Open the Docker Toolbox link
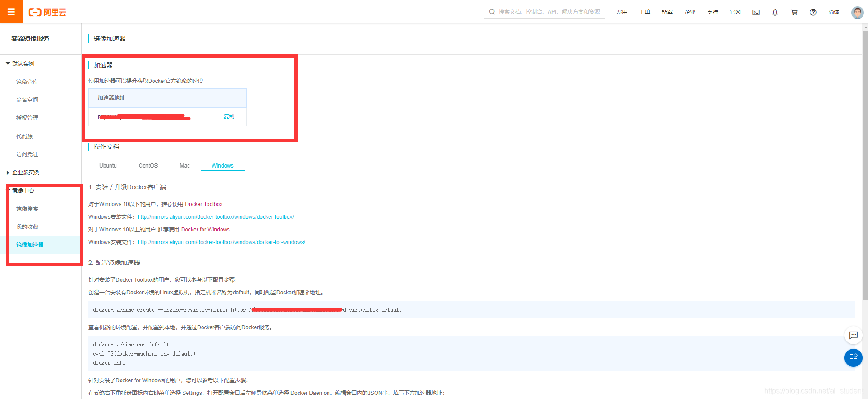The image size is (868, 399). pyautogui.click(x=204, y=204)
